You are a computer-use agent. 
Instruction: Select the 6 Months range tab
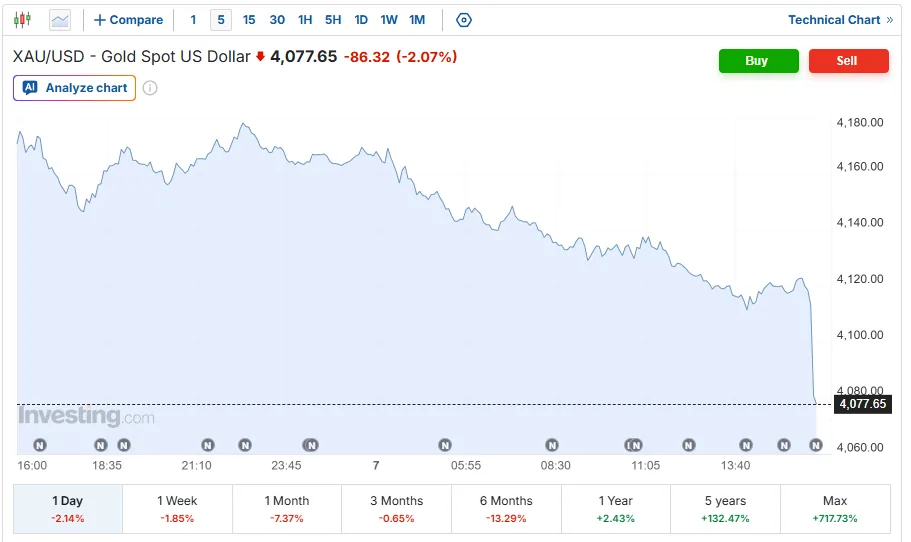[x=506, y=509]
